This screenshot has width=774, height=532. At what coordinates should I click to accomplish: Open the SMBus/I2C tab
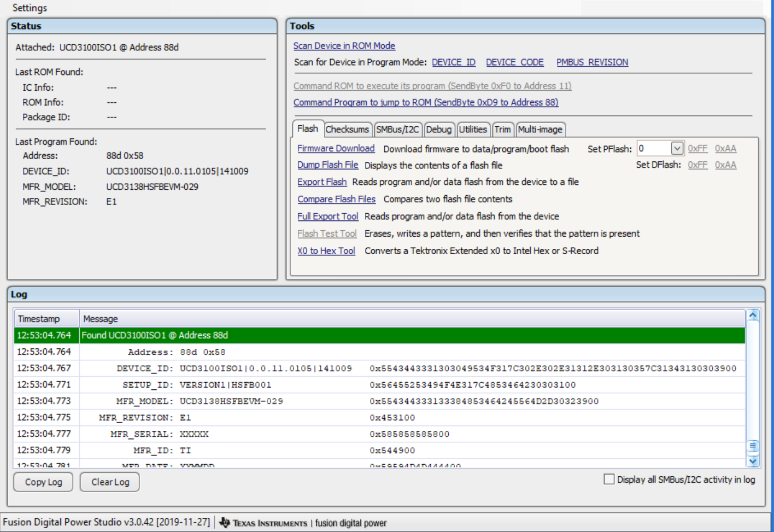point(397,130)
